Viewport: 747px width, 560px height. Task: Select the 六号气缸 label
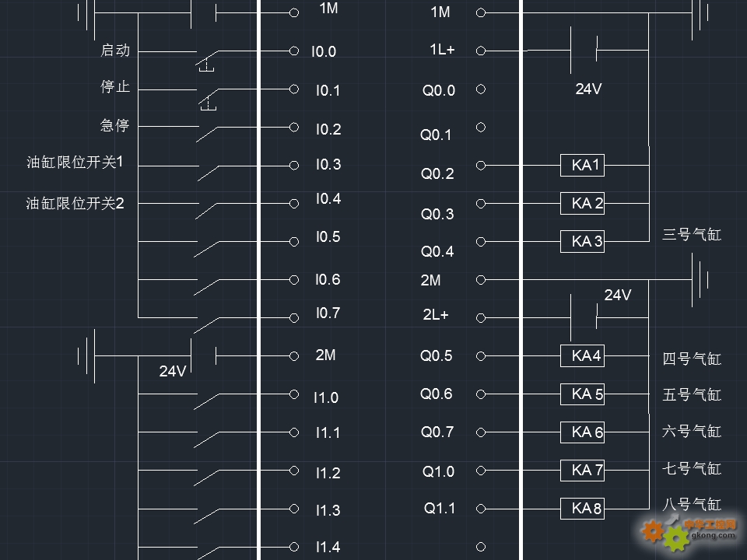click(692, 432)
